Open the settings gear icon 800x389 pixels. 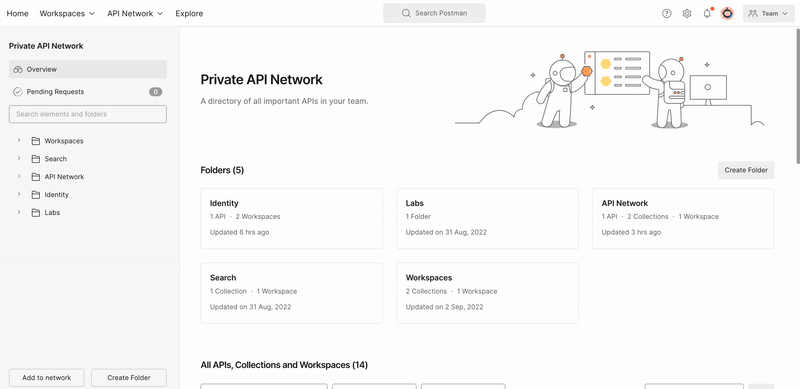click(687, 14)
